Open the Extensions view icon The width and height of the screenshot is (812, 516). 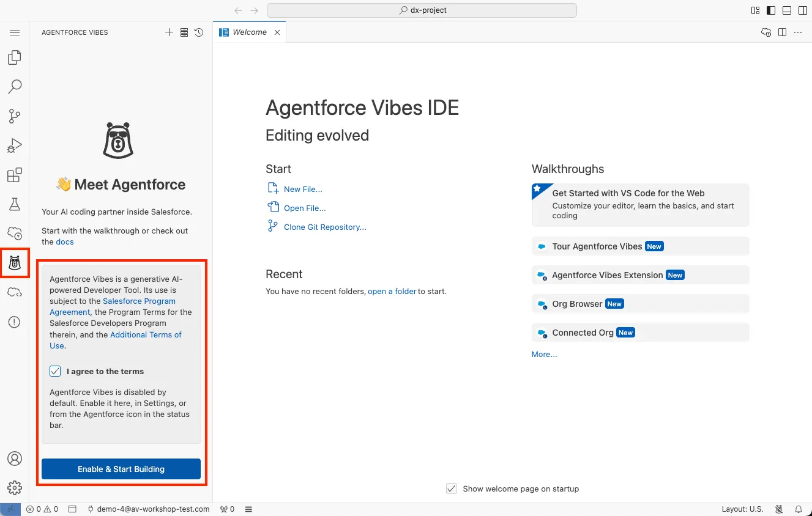[15, 175]
